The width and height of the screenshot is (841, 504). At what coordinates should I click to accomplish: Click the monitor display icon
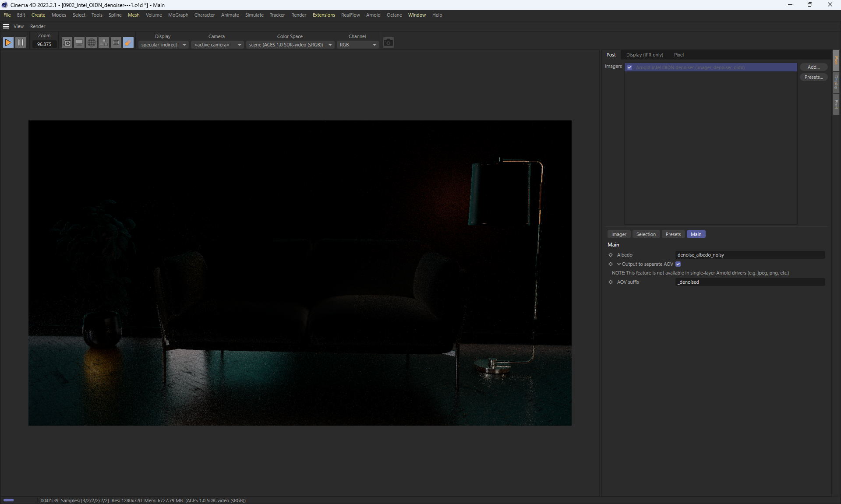click(79, 42)
